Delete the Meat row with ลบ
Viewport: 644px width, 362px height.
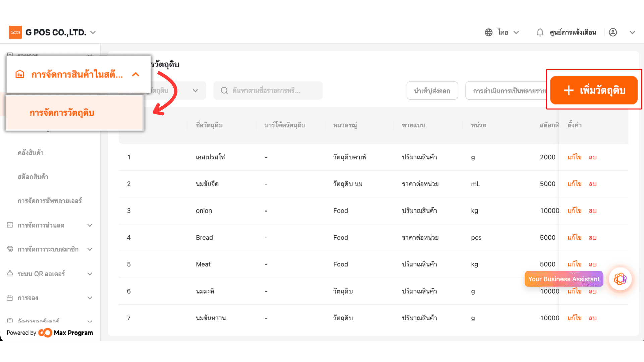pos(593,264)
